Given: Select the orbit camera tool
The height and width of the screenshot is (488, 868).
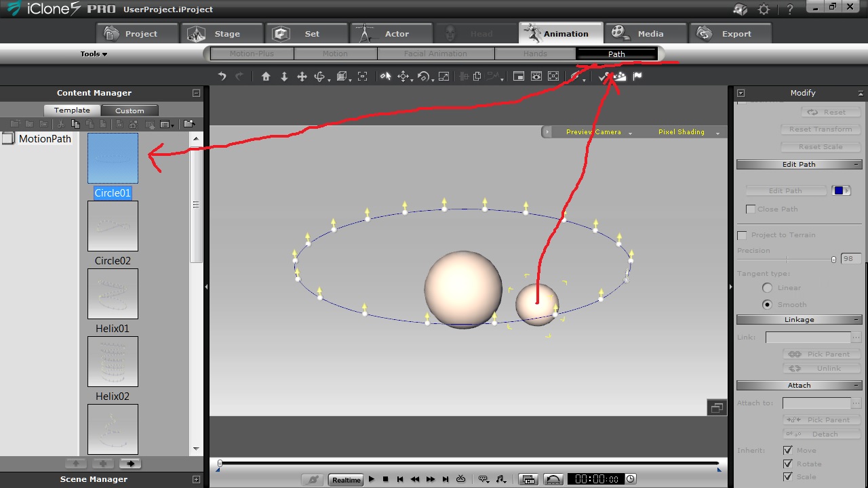Looking at the screenshot, I should 320,77.
